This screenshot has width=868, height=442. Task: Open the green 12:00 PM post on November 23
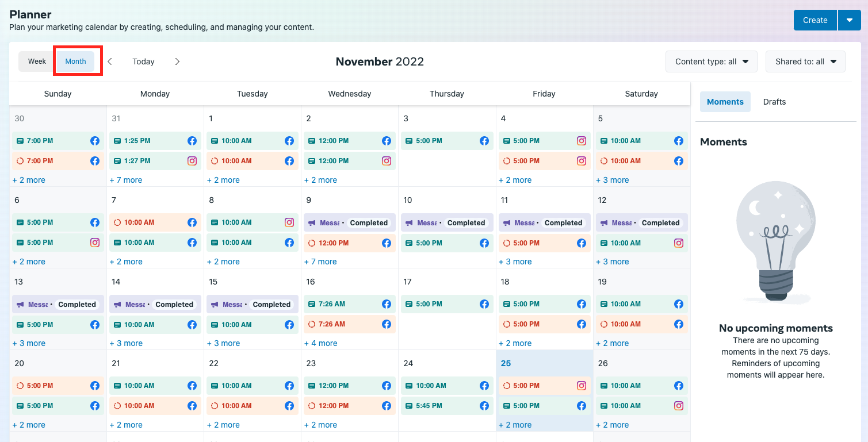pyautogui.click(x=350, y=386)
